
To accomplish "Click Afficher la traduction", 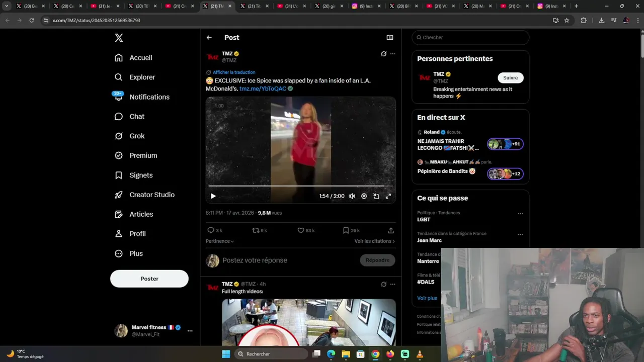I will pos(234,72).
